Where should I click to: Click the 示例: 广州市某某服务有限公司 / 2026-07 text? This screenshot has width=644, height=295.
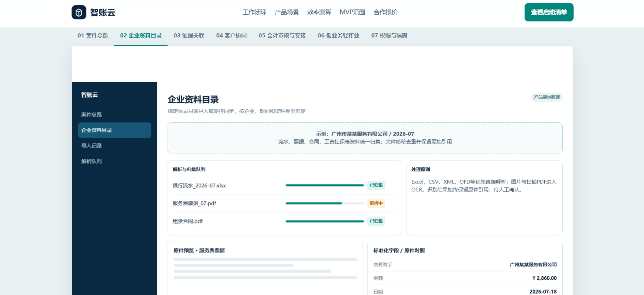click(365, 134)
